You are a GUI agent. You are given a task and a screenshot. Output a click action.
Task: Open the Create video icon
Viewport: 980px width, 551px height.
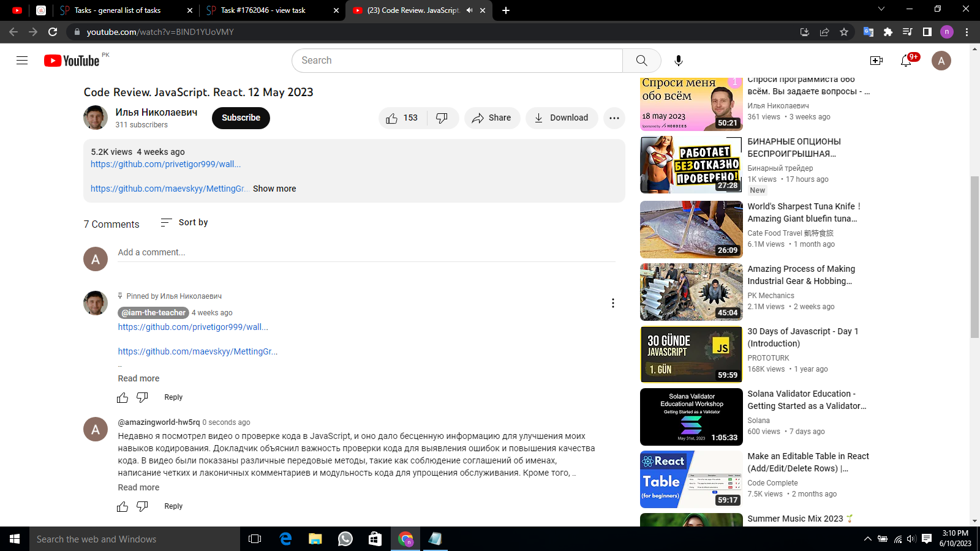coord(876,61)
